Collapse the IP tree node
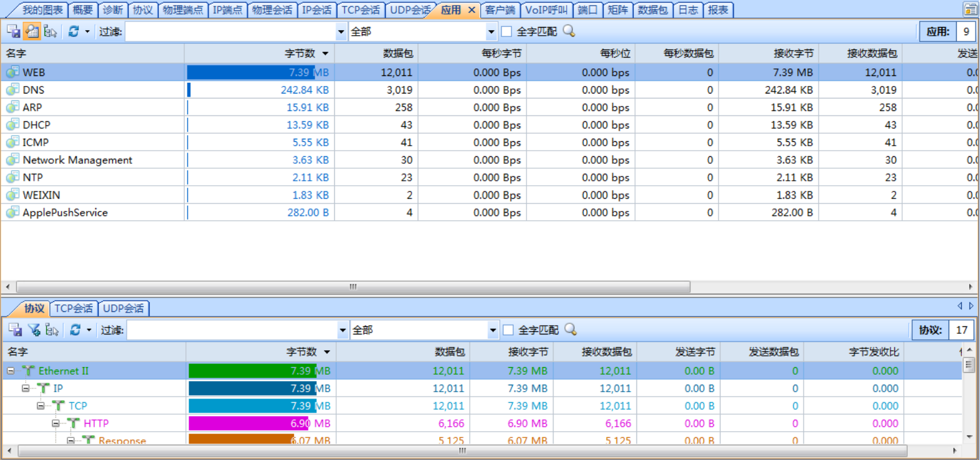980x460 pixels. point(26,388)
